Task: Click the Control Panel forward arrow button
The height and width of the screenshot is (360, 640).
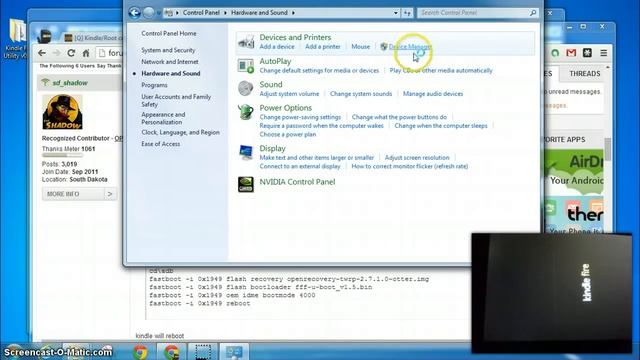Action: tap(149, 13)
